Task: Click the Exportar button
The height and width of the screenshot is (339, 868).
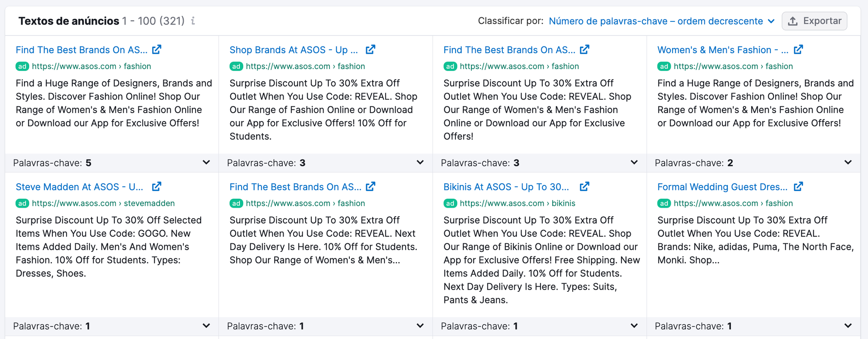Action: pyautogui.click(x=814, y=21)
